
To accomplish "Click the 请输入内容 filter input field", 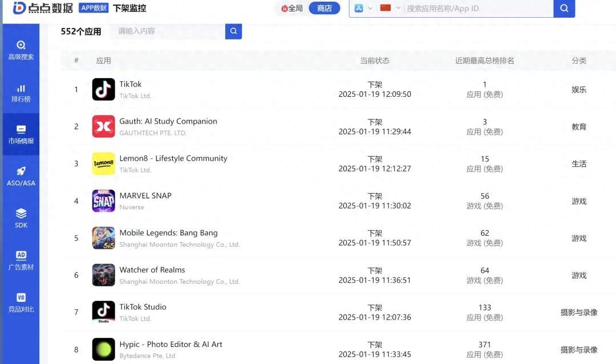I will click(x=168, y=31).
